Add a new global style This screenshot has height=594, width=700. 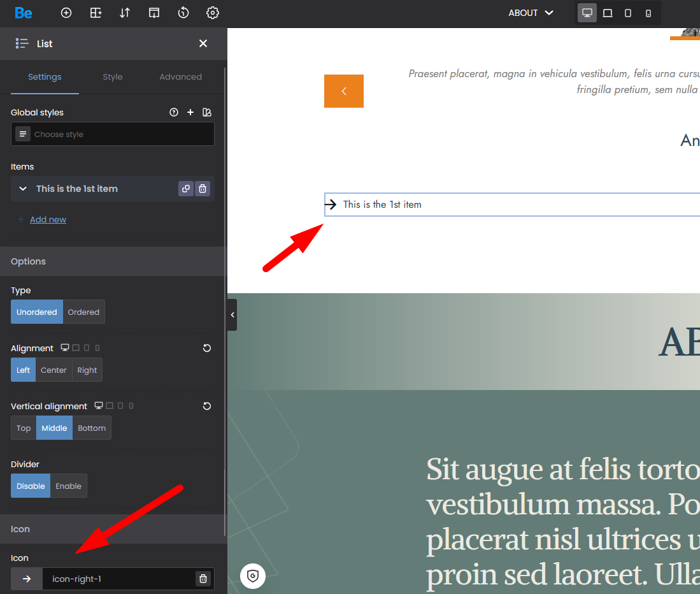click(190, 112)
